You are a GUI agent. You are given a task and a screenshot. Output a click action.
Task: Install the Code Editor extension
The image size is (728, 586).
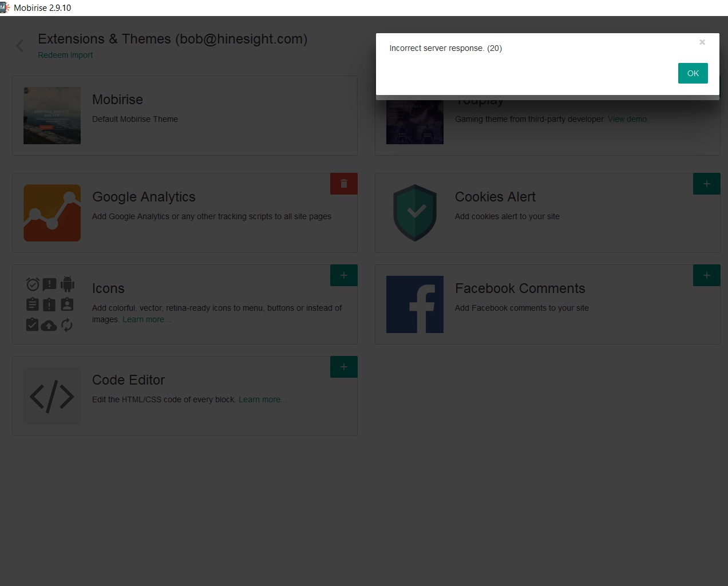(343, 367)
